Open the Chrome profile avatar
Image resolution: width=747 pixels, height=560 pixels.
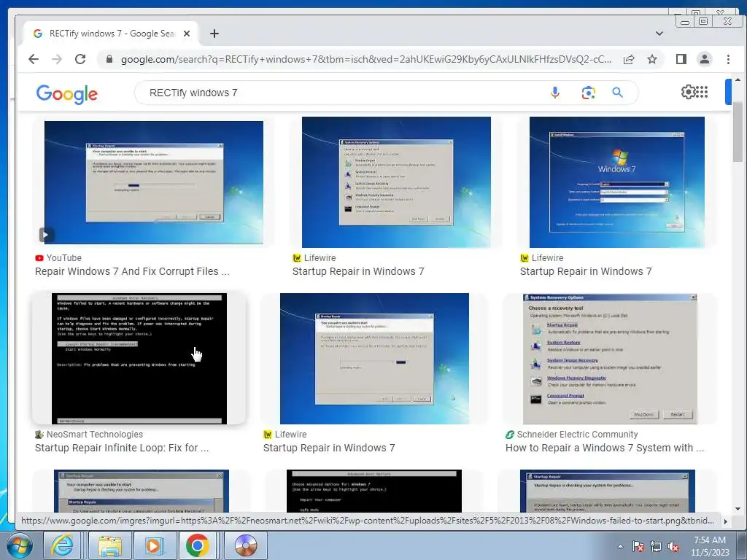[x=704, y=59]
